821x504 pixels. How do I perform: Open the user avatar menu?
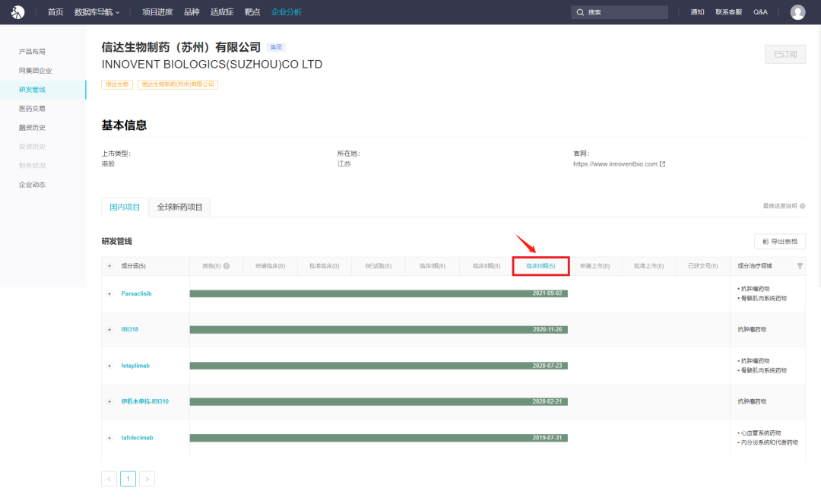coord(797,12)
